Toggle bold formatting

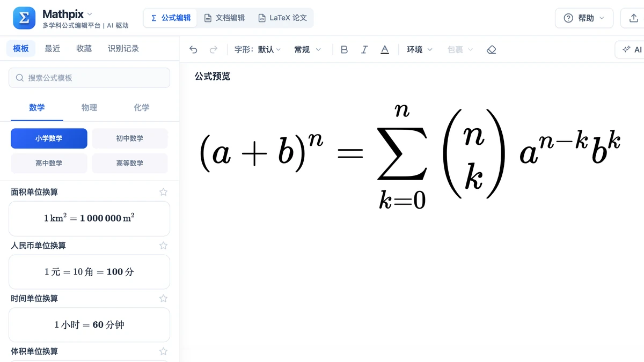tap(345, 50)
